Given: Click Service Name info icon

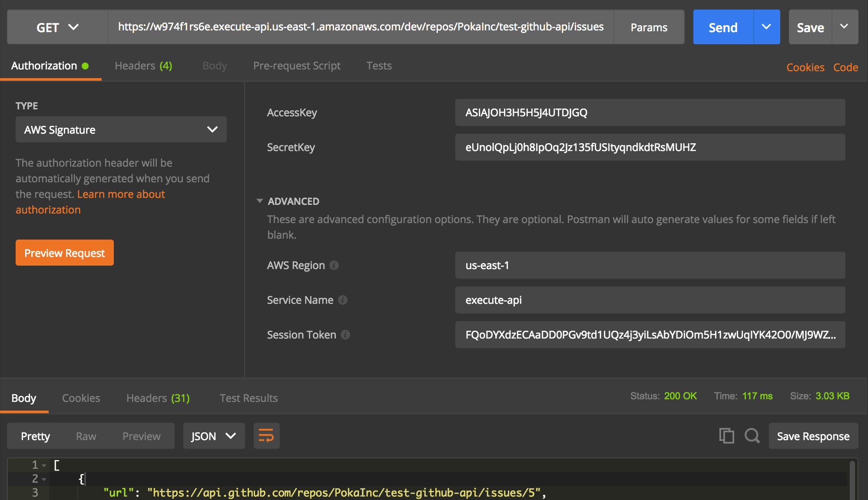Looking at the screenshot, I should pos(343,300).
